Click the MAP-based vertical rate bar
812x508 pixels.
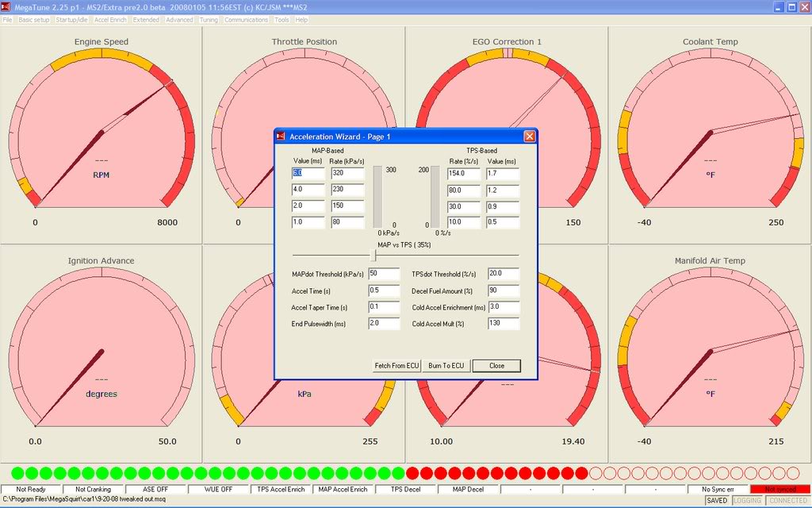click(377, 197)
